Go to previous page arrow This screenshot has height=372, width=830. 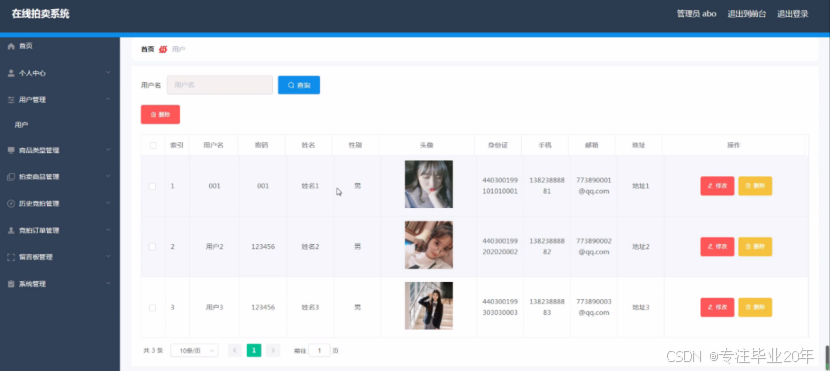point(235,350)
